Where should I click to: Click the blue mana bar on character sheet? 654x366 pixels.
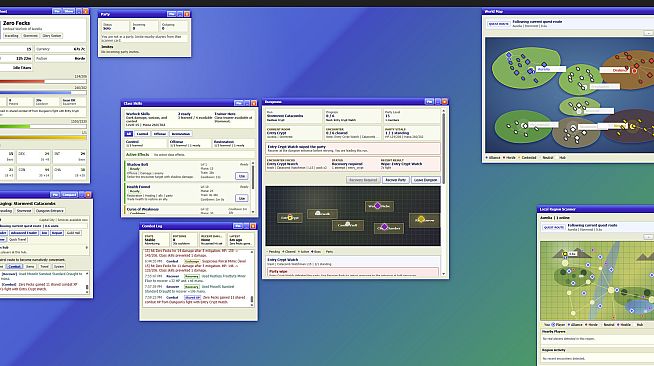tap(43, 93)
